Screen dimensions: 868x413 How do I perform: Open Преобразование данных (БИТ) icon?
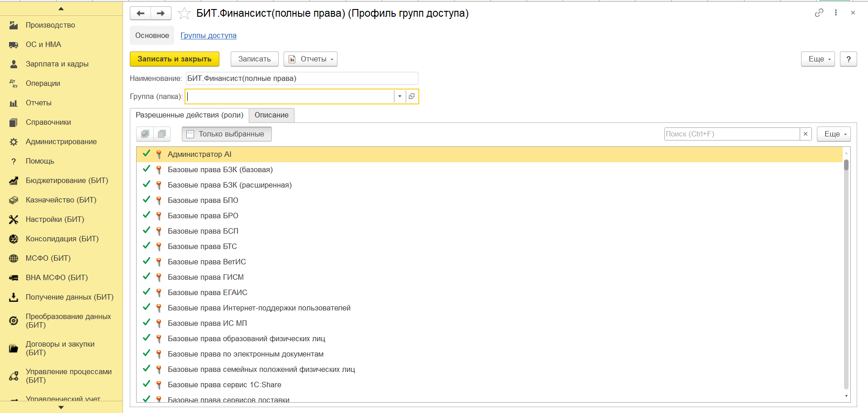(x=14, y=321)
